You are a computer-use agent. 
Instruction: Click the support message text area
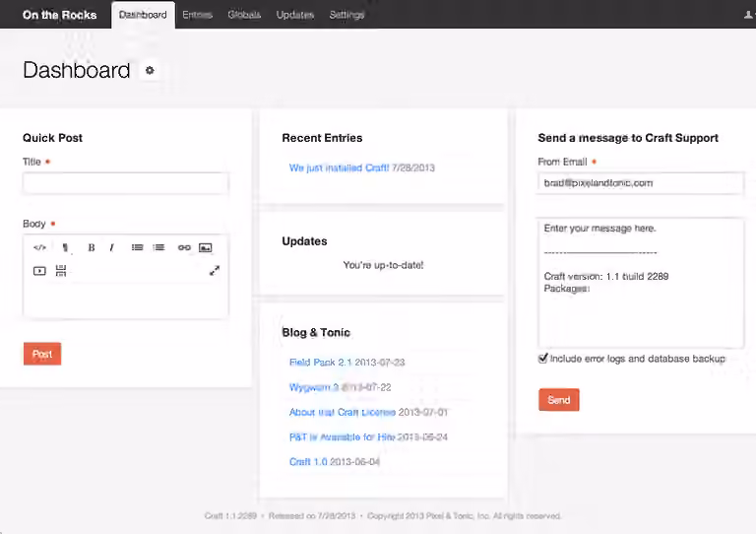pos(641,283)
